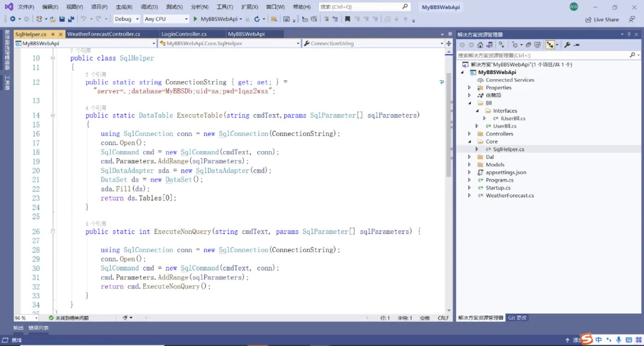The image size is (644, 346).
Task: Click the navigate backward arrow in toolbar
Action: [x=12, y=19]
